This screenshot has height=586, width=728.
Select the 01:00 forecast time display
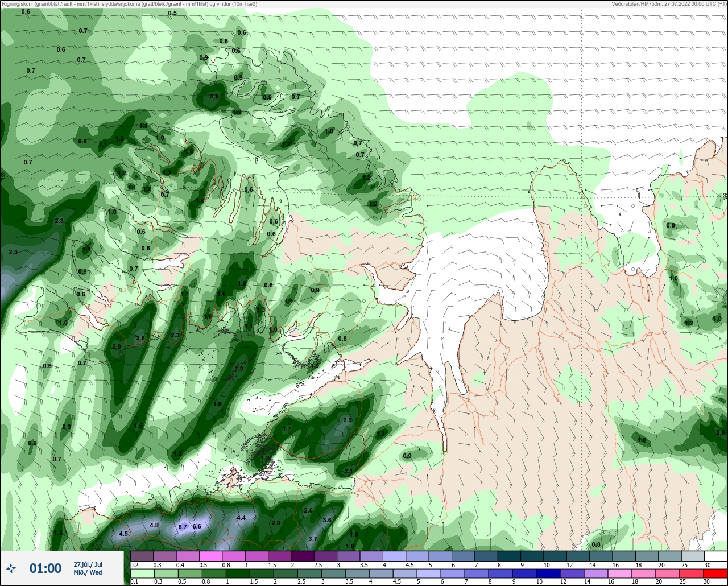point(45,568)
